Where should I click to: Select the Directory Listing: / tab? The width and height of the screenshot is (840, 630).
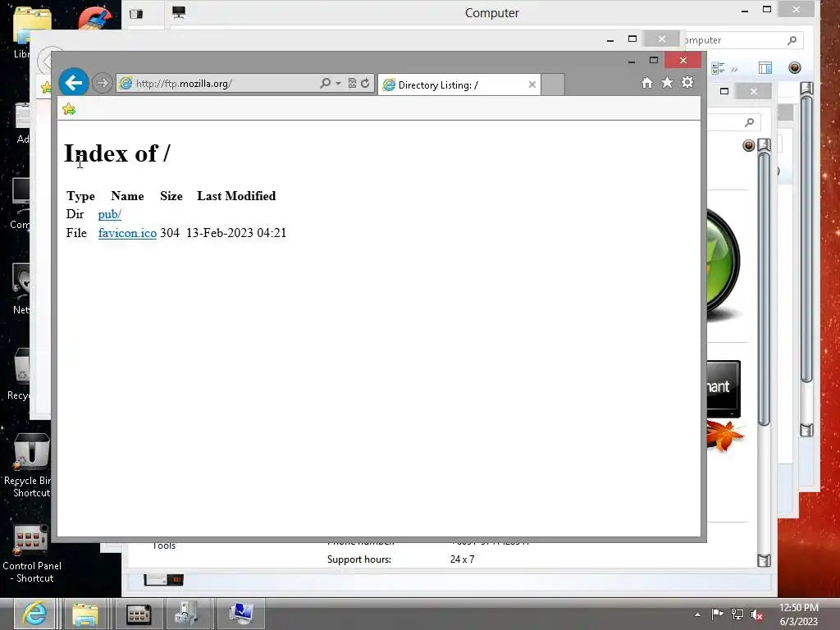459,84
